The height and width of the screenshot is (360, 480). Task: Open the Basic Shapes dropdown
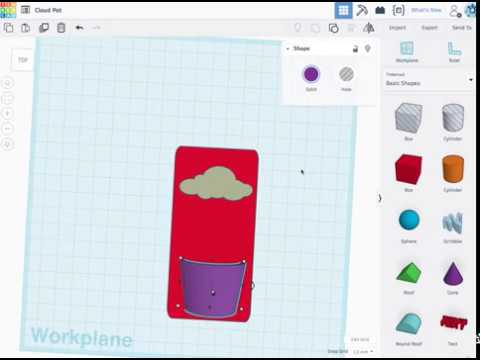click(429, 80)
